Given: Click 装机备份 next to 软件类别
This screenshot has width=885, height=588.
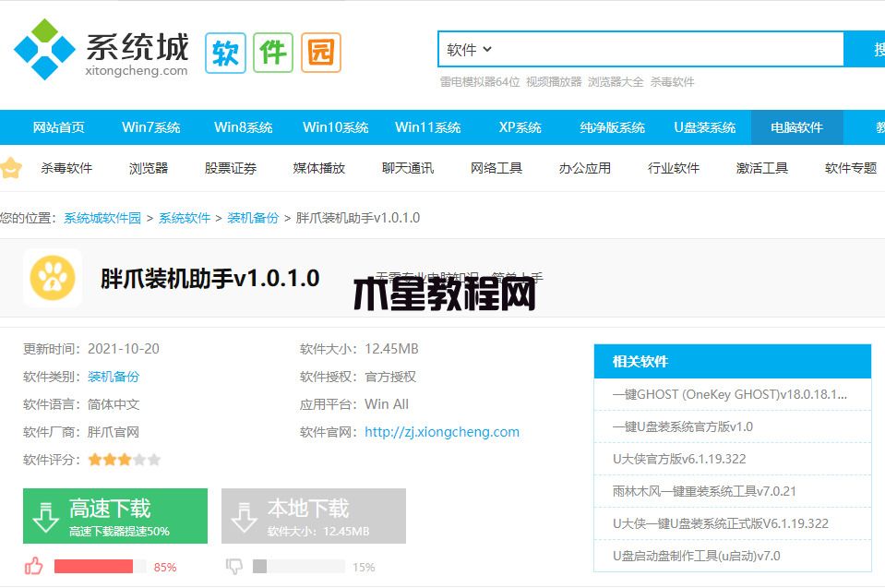Looking at the screenshot, I should click(114, 377).
